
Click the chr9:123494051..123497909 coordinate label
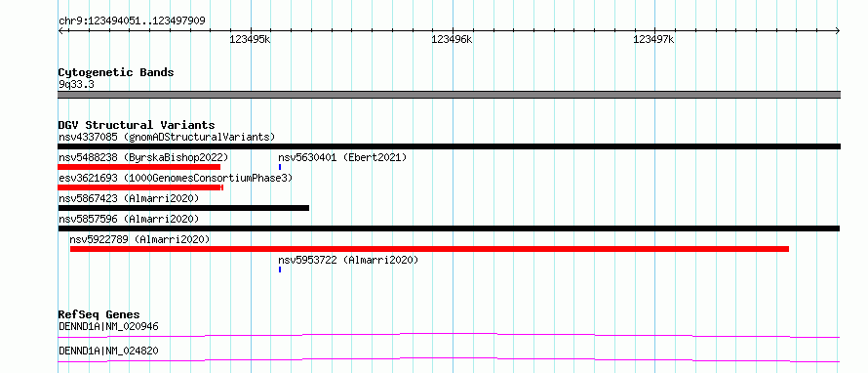(x=132, y=21)
